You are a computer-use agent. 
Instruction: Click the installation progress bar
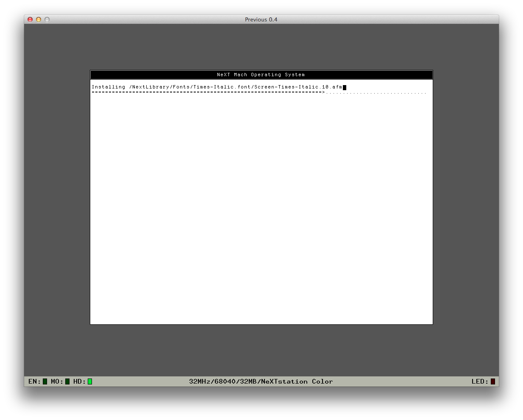click(259, 92)
